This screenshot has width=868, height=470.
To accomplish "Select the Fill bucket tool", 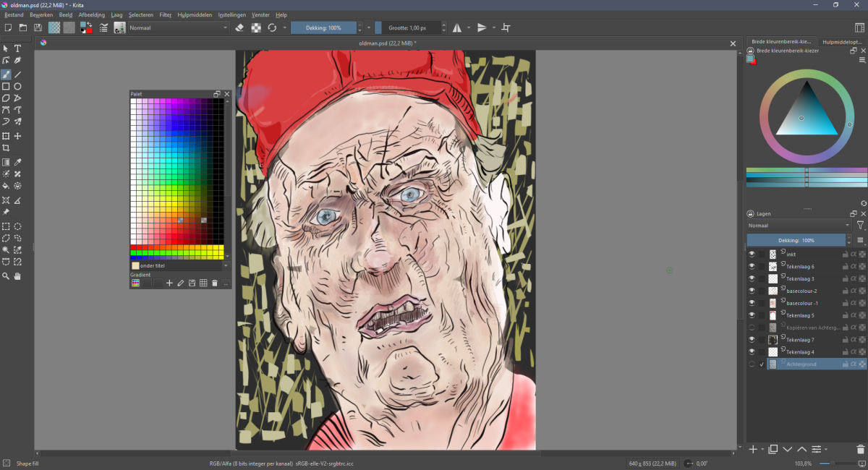I will tap(6, 186).
